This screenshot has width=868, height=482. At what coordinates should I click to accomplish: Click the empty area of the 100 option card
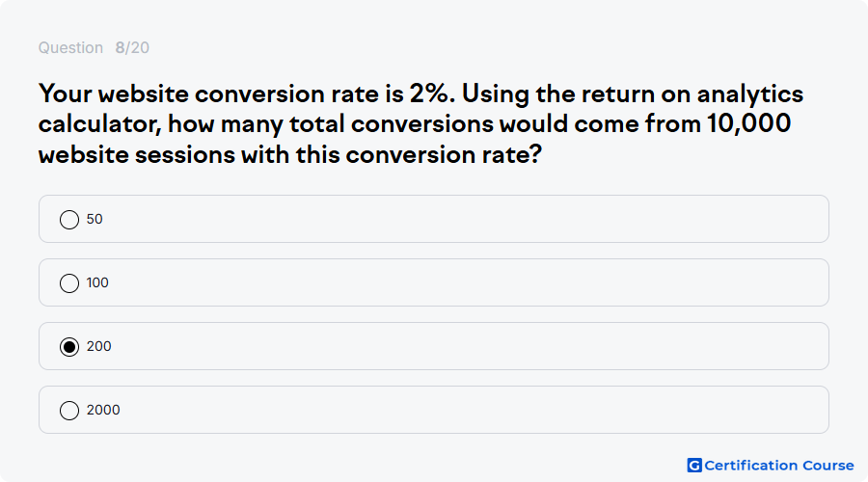tap(465, 282)
